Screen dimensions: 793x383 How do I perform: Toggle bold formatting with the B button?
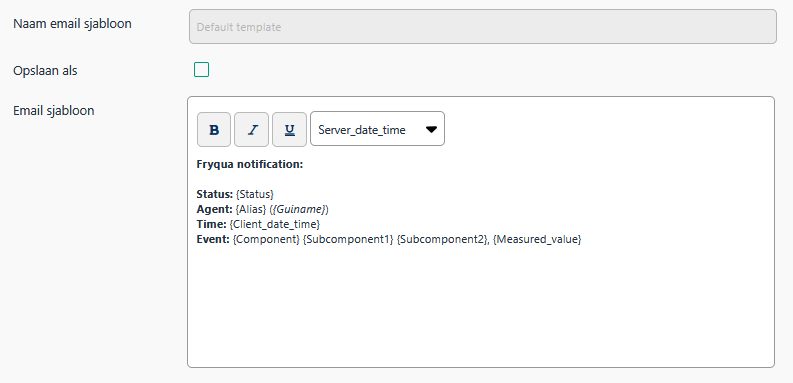pyautogui.click(x=214, y=130)
